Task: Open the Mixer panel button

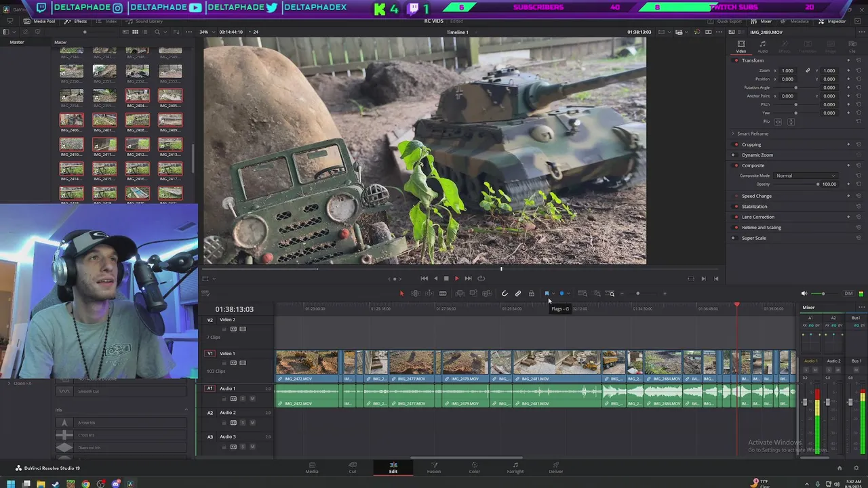Action: click(x=762, y=21)
